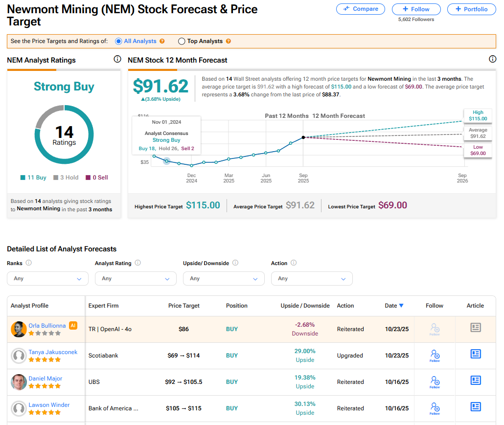This screenshot has width=504, height=425.
Task: Sort by Date column arrow
Action: (401, 306)
